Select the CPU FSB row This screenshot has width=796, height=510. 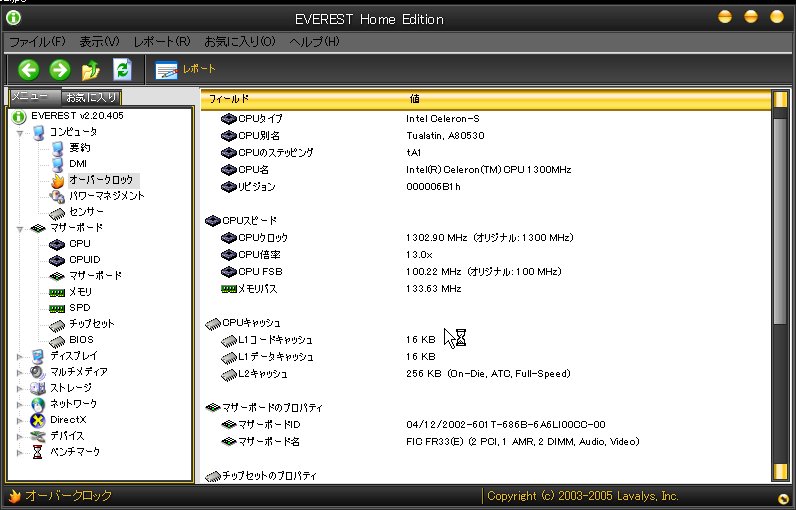[486, 271]
